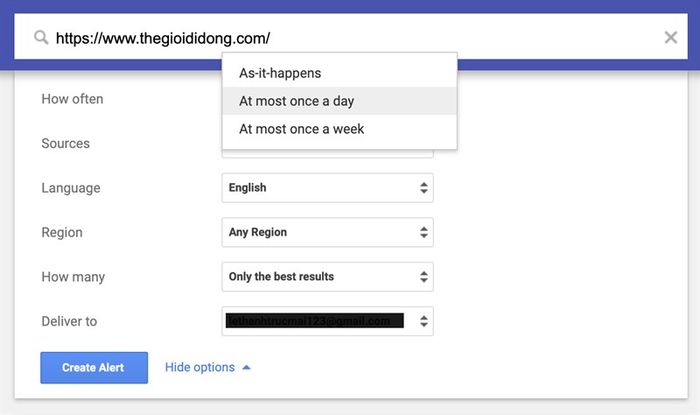Screen dimensions: 700x415
Task: Click the magnifier search icon
Action: [x=41, y=39]
